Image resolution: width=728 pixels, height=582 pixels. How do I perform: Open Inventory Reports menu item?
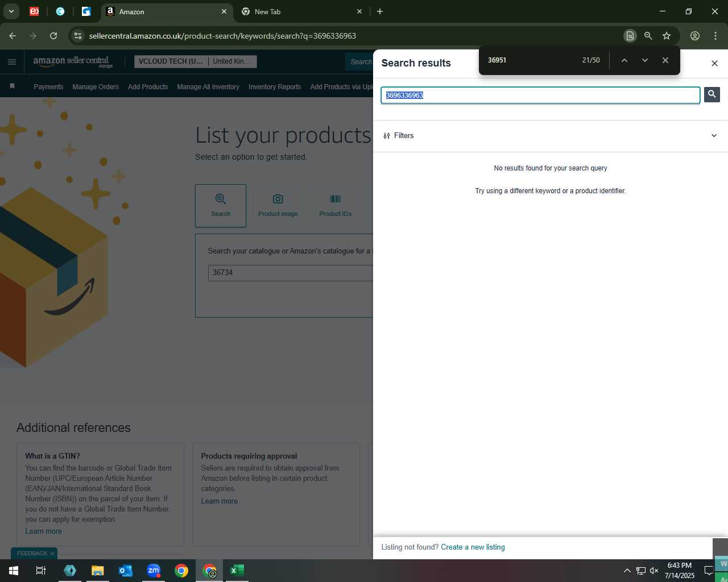pyautogui.click(x=275, y=87)
